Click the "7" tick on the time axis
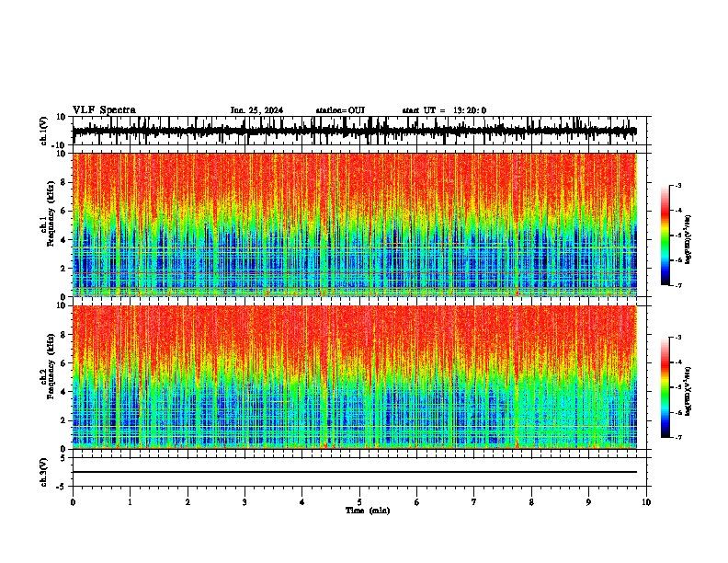This screenshot has height=563, width=728. [x=474, y=502]
